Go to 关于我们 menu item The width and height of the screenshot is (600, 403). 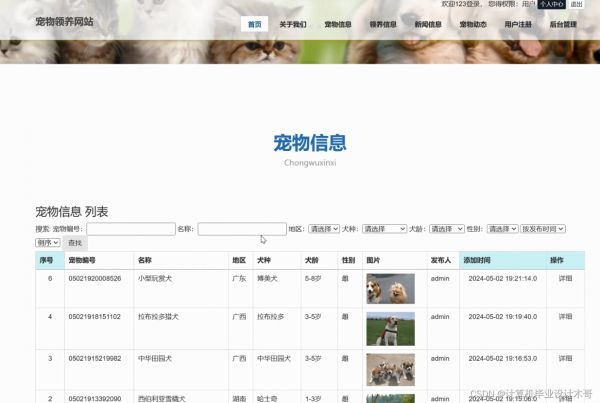click(x=293, y=23)
